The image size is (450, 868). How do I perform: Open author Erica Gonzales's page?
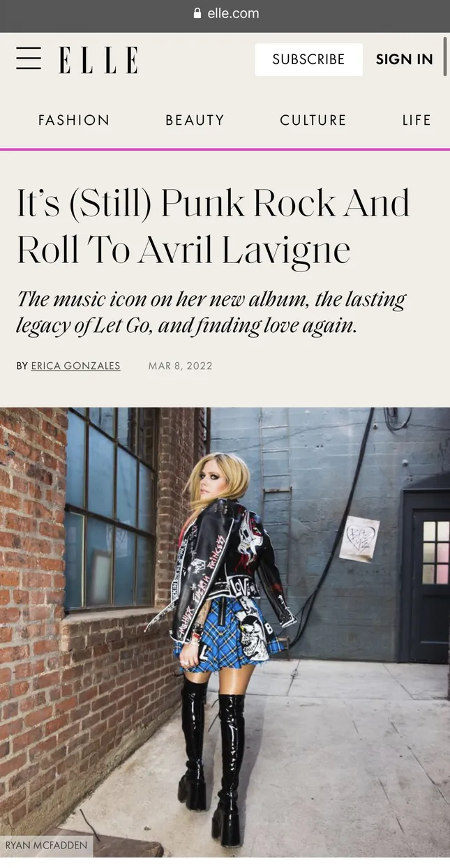(75, 366)
